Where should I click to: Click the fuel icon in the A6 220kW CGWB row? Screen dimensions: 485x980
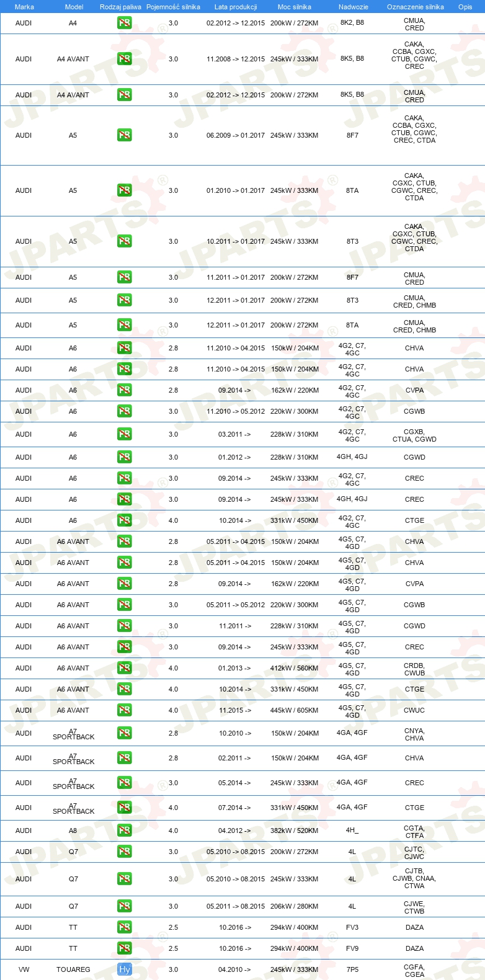pos(125,411)
